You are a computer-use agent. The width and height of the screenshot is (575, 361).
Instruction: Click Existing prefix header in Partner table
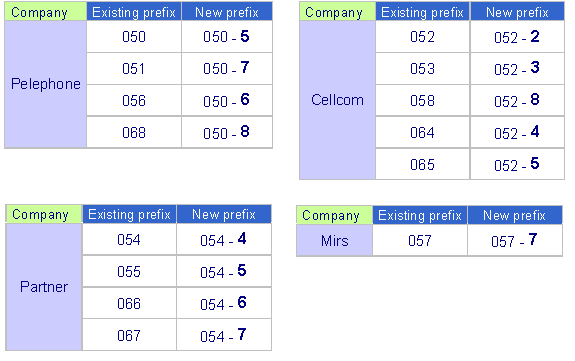tap(129, 214)
